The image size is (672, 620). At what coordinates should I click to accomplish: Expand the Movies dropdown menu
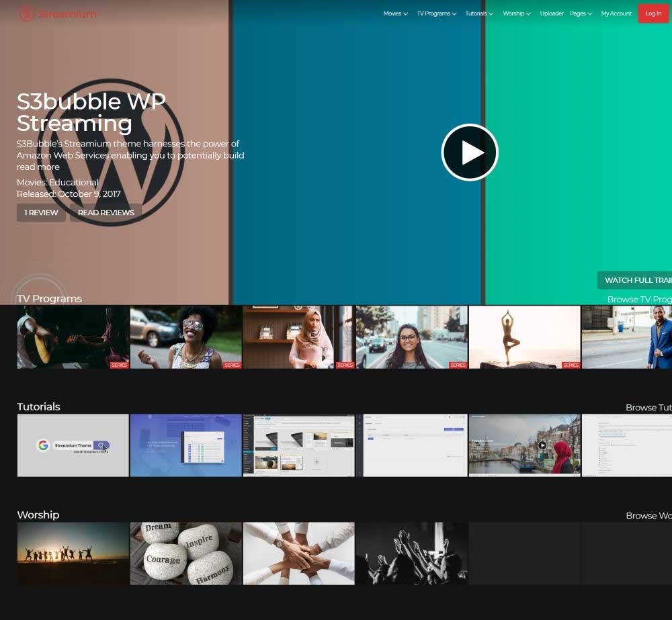[x=395, y=13]
